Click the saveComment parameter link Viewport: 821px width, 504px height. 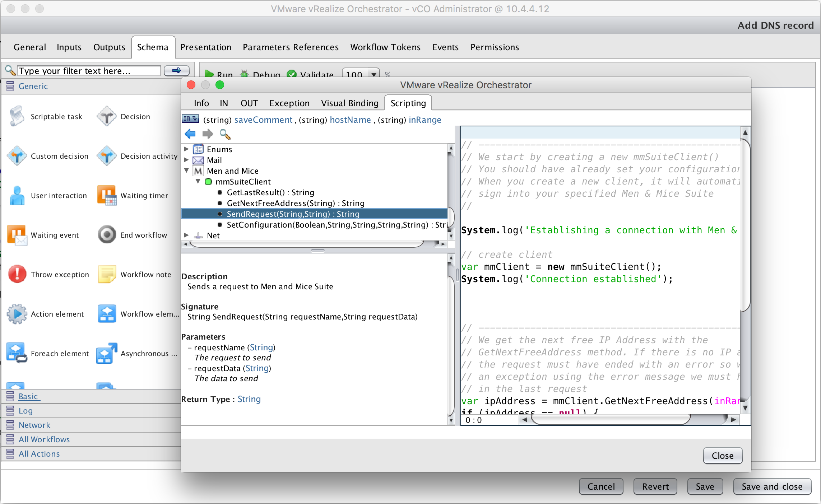(263, 120)
